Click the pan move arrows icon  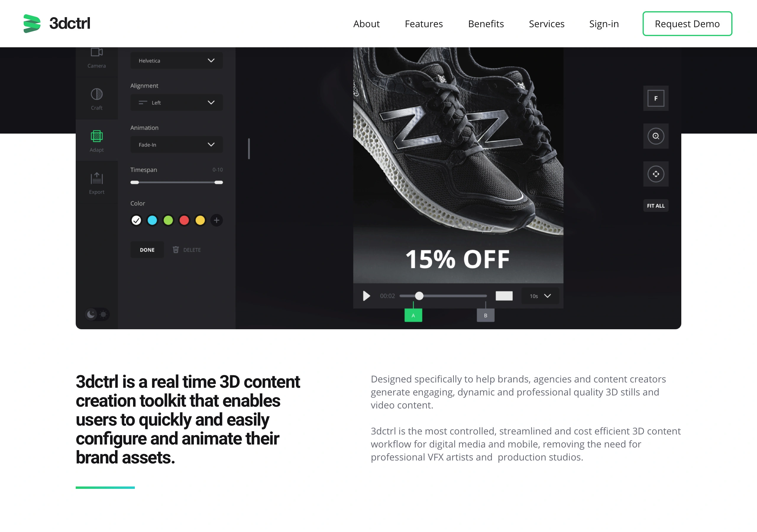pos(656,174)
